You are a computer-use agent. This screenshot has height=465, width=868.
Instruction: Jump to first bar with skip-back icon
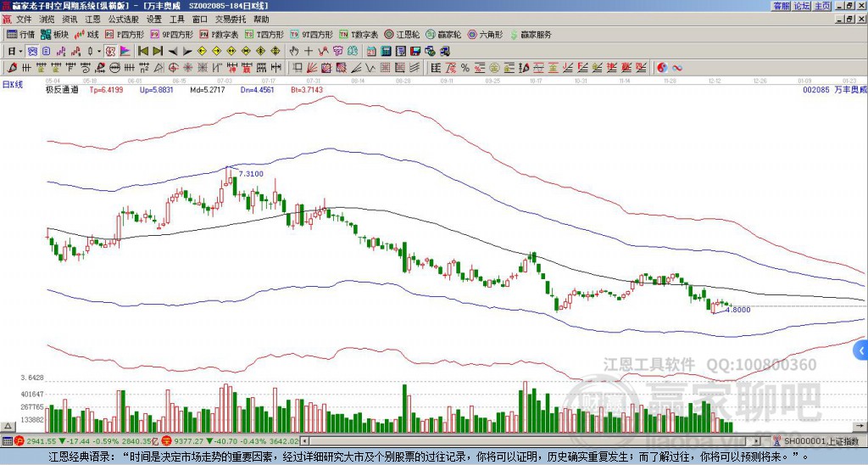click(x=142, y=52)
